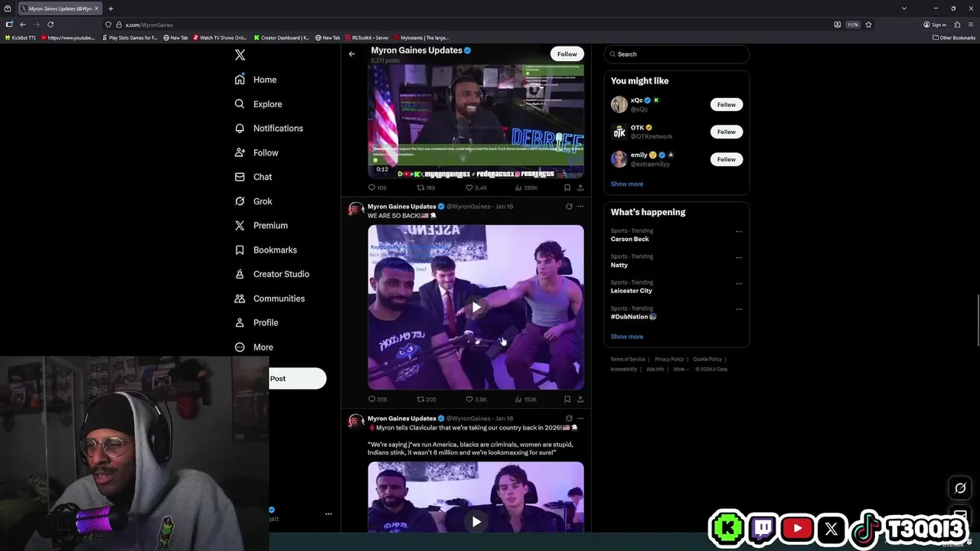Open options for #DubNation trend

[739, 309]
